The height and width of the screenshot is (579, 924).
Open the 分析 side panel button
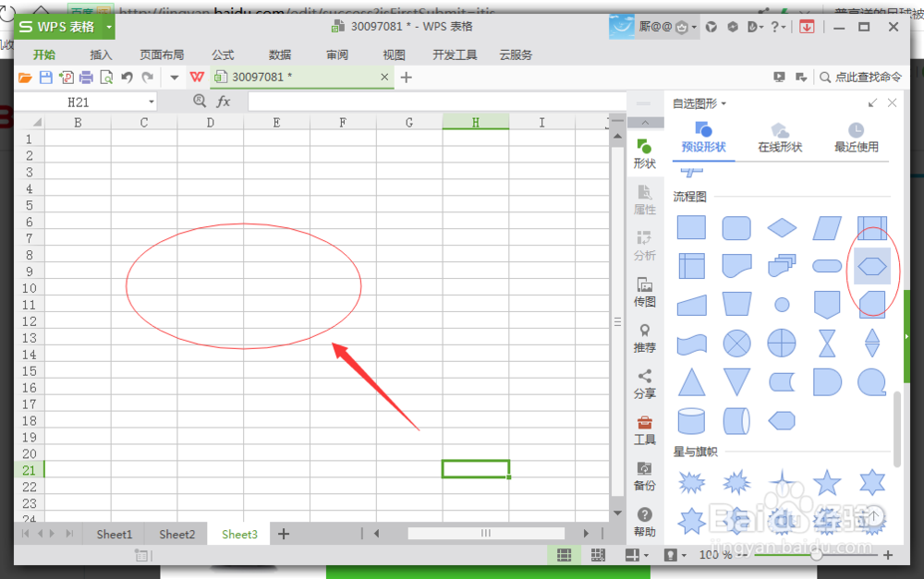click(645, 247)
